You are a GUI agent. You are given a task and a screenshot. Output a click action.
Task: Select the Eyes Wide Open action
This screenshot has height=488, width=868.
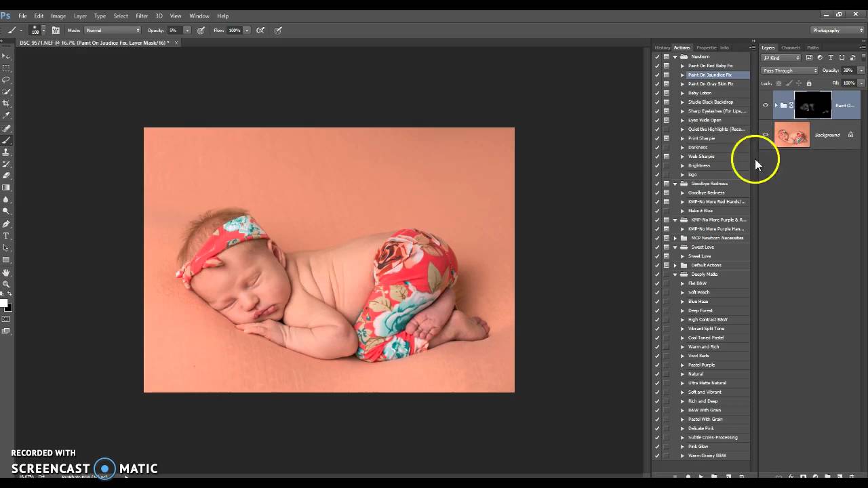point(705,120)
